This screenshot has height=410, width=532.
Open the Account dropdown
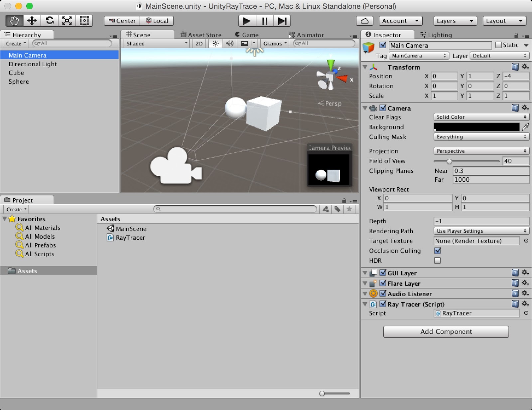[x=401, y=21]
